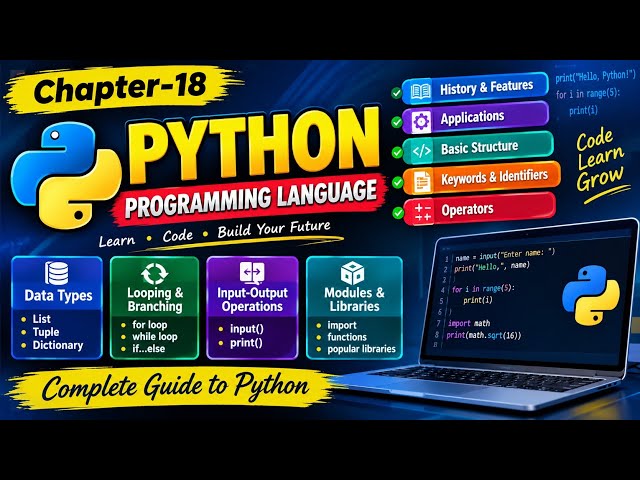Click 'List' in the Data Types card
The image size is (640, 480).
42,319
